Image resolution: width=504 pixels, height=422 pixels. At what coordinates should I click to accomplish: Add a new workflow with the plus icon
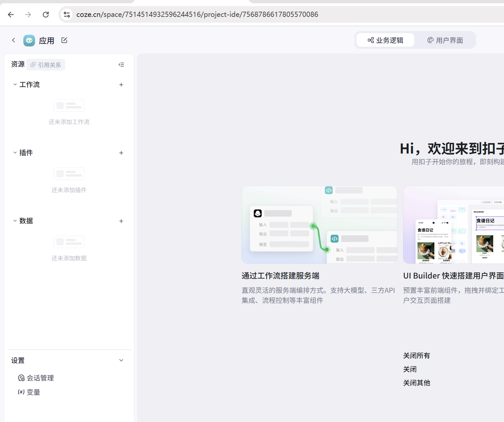tap(121, 84)
